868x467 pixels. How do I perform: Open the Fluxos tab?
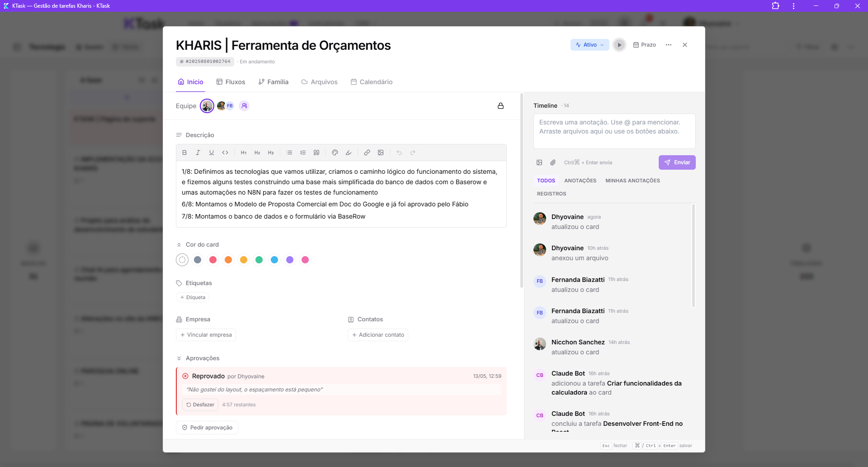(x=231, y=82)
